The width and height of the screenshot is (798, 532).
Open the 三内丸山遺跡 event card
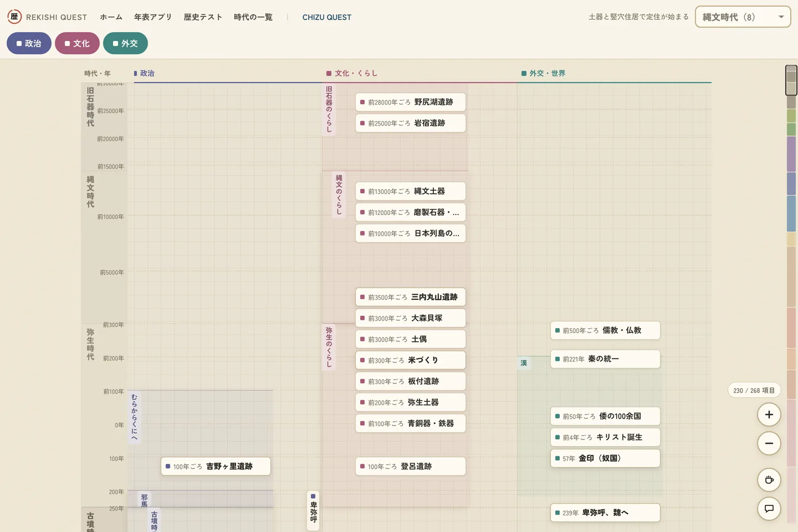pos(410,297)
